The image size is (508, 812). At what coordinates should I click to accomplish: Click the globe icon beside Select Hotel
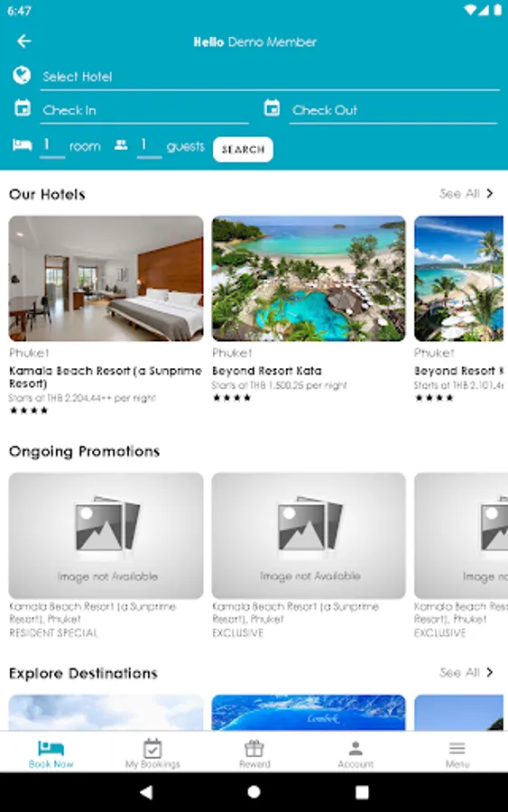[x=22, y=76]
